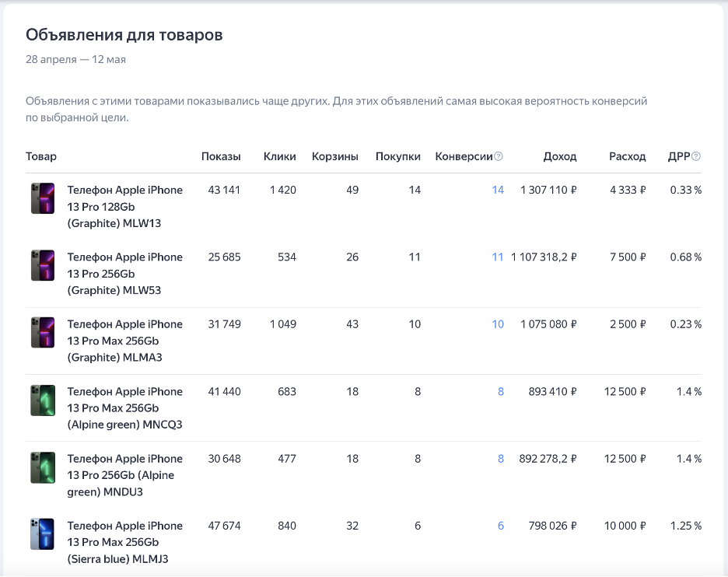Click iPhone 13 Pro Max Graphite MLMA3 image
The image size is (728, 577).
(42, 332)
